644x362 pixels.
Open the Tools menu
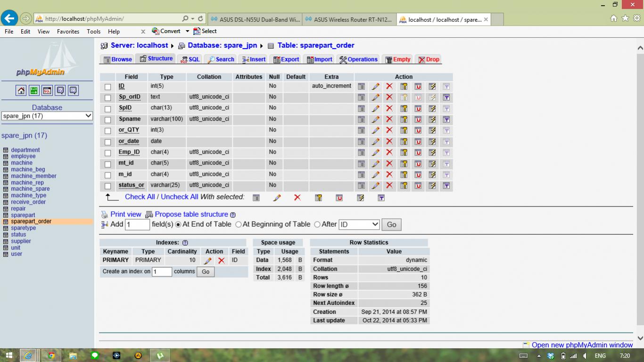point(93,32)
